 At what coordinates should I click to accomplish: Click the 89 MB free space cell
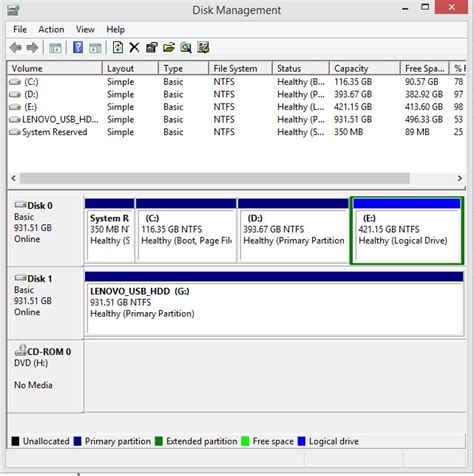pyautogui.click(x=417, y=132)
